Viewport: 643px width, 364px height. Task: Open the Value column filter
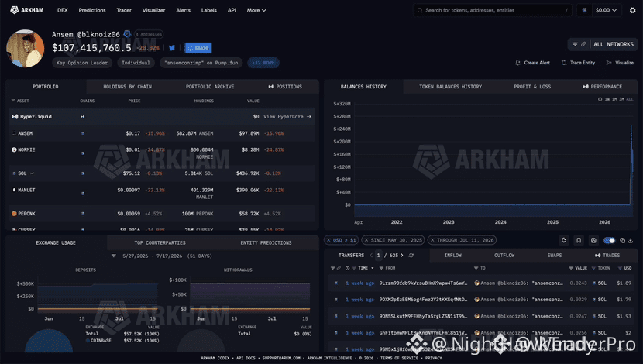point(571,268)
